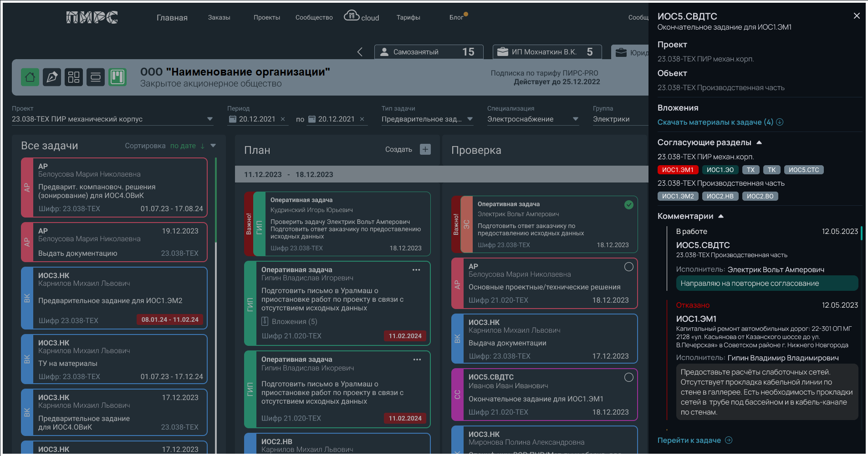The image size is (868, 456).
Task: Click the PIRS logo
Action: coord(92,17)
